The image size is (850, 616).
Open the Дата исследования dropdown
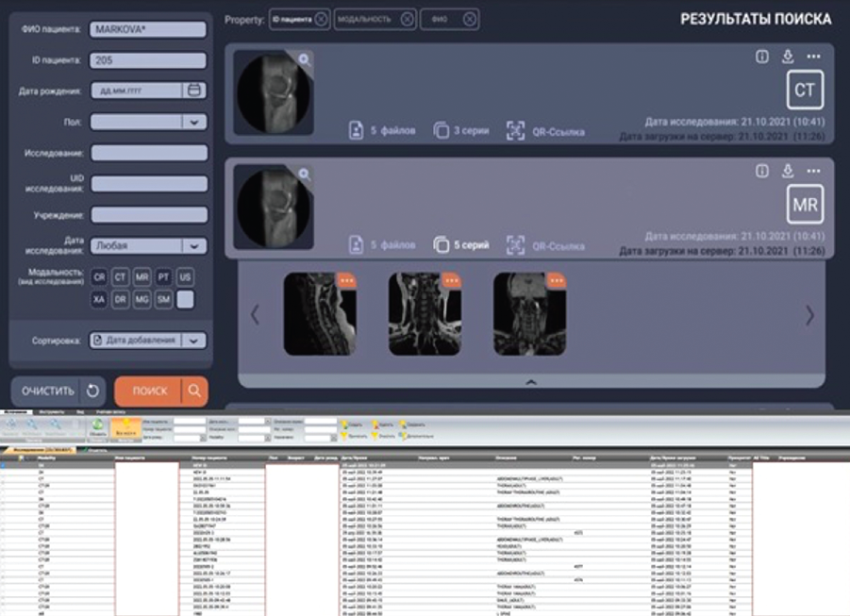tap(148, 245)
